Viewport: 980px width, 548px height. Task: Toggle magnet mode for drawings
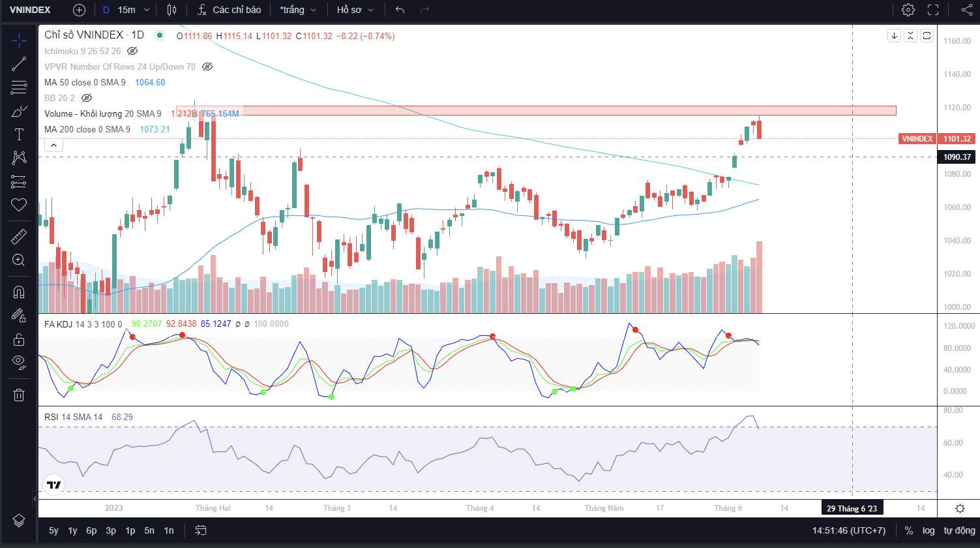[19, 292]
